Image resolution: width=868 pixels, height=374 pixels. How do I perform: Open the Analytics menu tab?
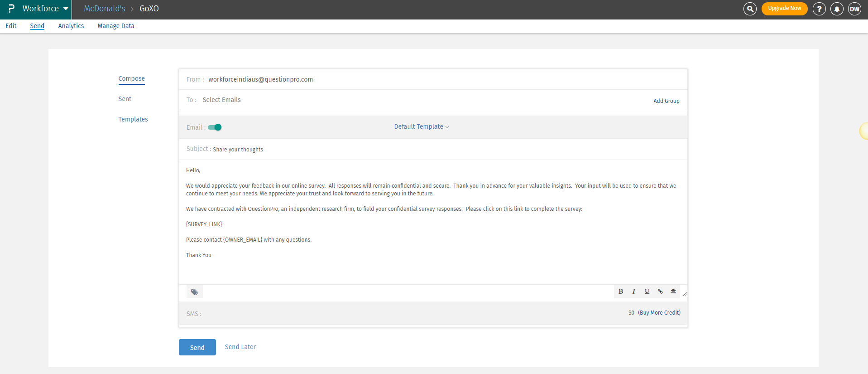(x=71, y=26)
